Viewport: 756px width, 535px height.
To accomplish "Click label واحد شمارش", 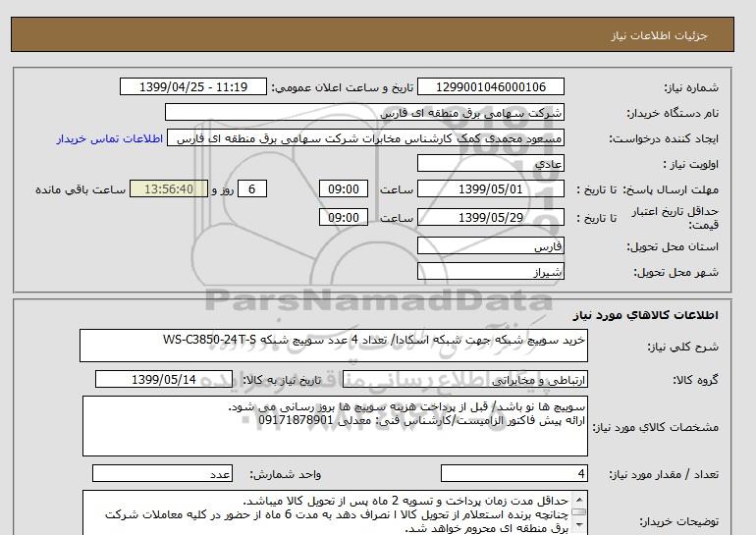I will pos(286,475).
